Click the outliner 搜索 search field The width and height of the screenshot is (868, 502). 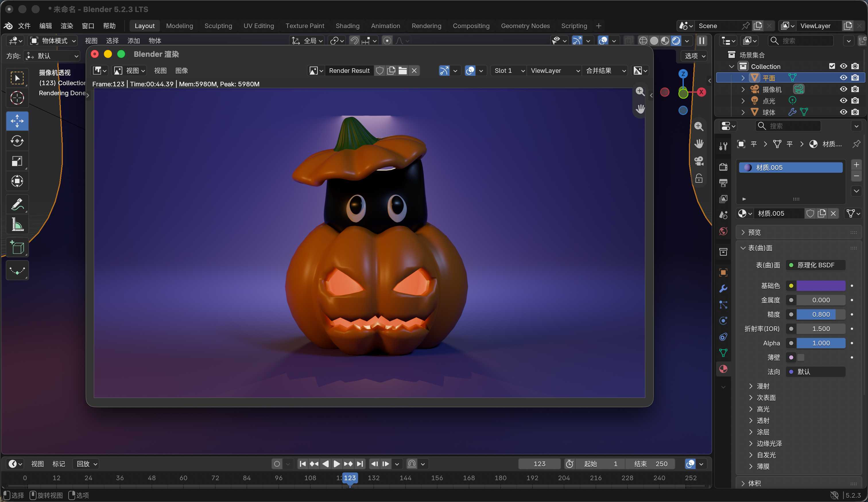[801, 41]
